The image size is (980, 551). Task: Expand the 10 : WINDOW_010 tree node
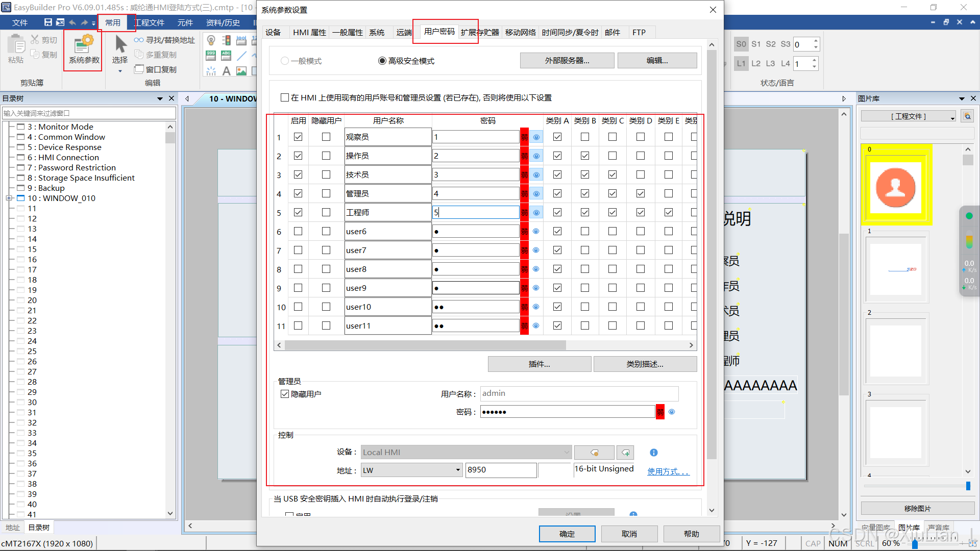click(9, 198)
